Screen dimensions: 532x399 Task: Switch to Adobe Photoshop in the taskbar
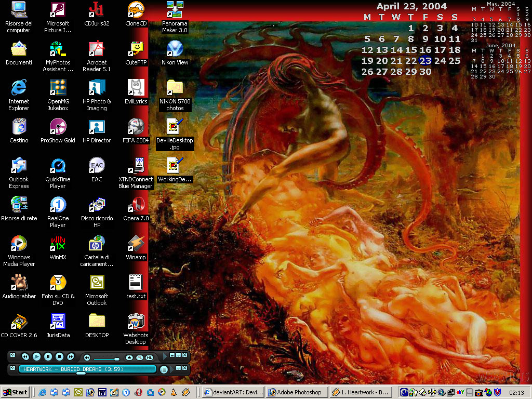tap(297, 393)
